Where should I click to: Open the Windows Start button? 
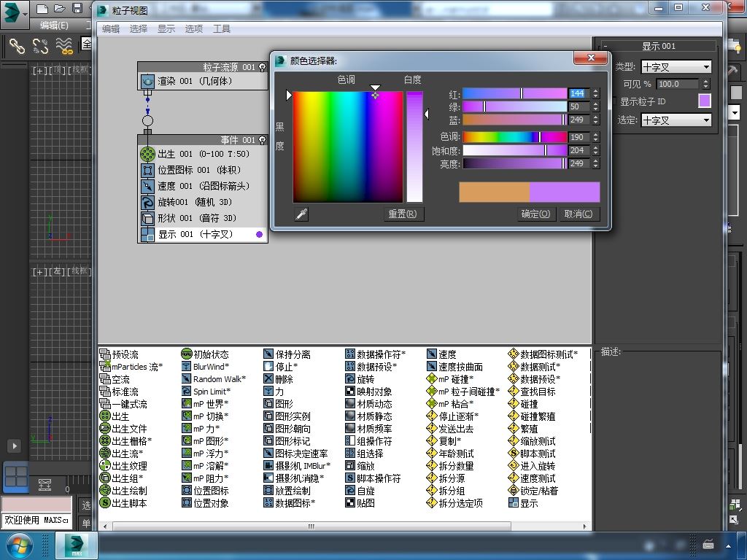(18, 546)
